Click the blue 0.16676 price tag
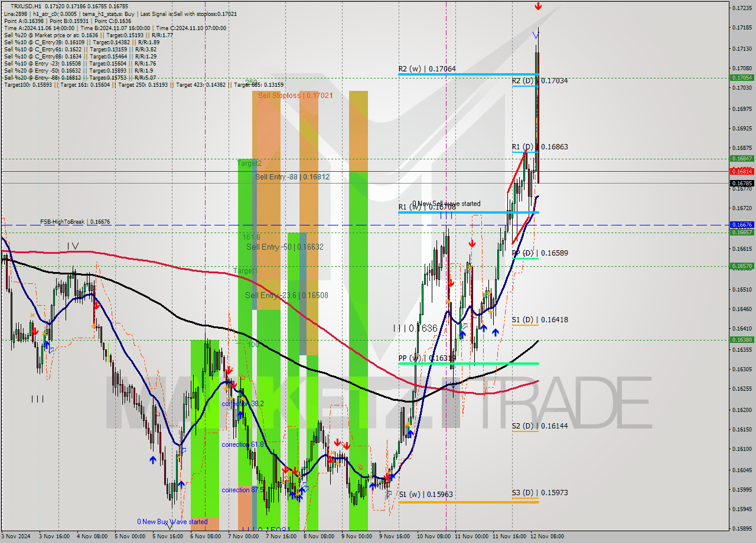The height and width of the screenshot is (543, 756). click(x=742, y=225)
